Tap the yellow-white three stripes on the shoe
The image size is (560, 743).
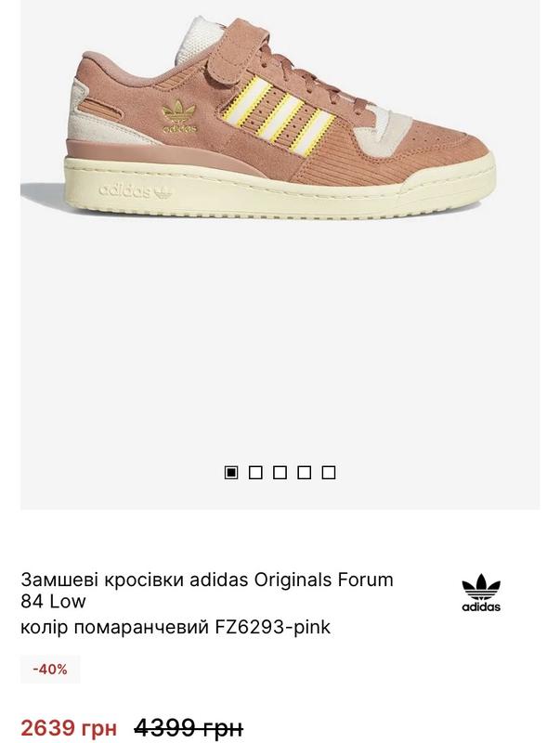click(x=280, y=114)
